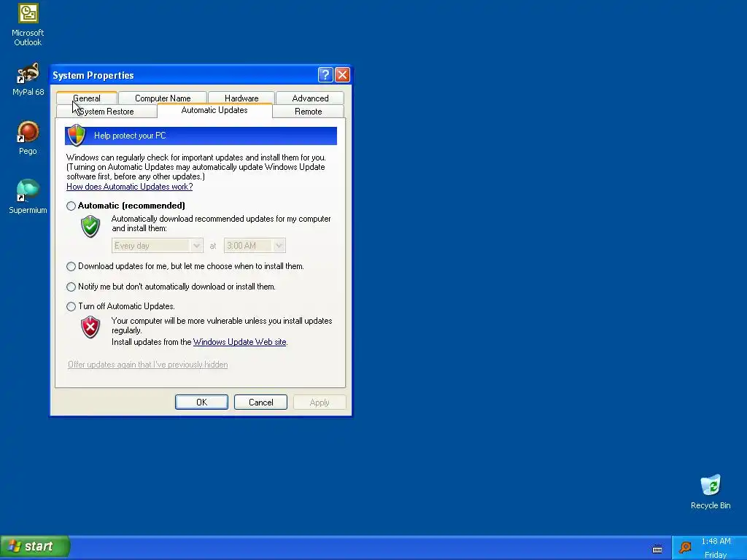Select Download updates but let me choose option
Viewport: 747px width, 560px height.
coord(71,266)
